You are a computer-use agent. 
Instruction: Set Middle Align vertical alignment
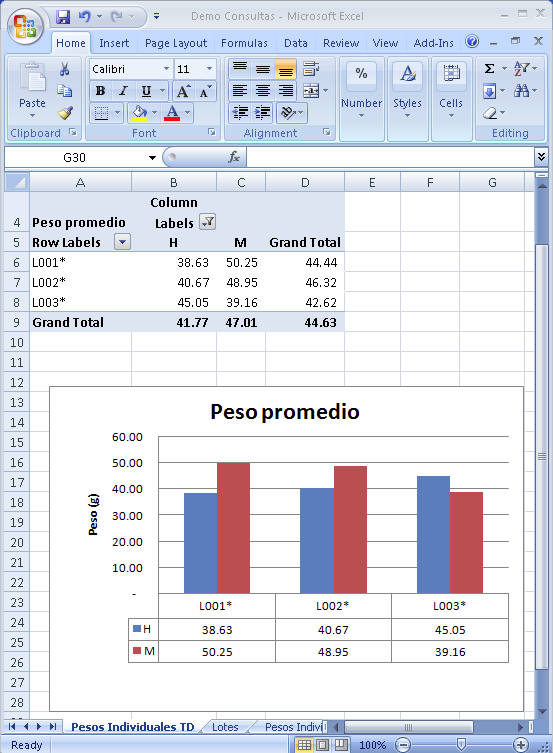coord(263,69)
